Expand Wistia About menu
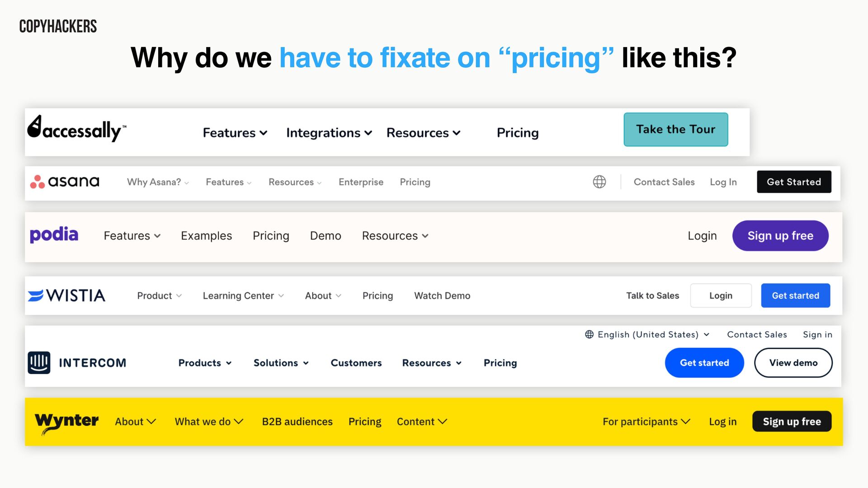Image resolution: width=868 pixels, height=488 pixels. click(x=323, y=296)
